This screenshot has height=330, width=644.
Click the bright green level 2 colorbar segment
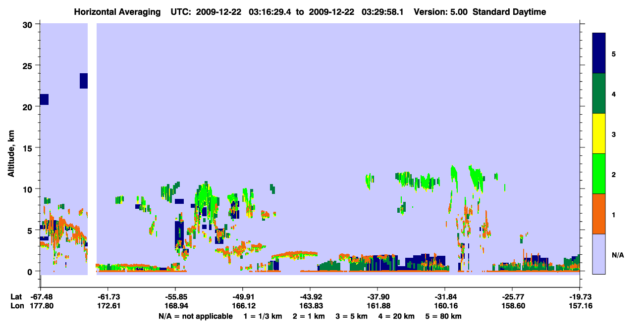[599, 174]
